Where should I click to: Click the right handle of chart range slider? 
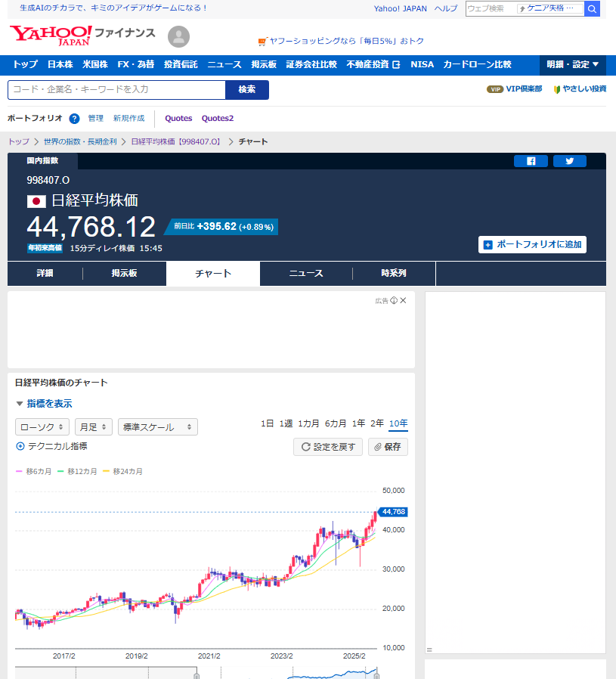(x=376, y=675)
